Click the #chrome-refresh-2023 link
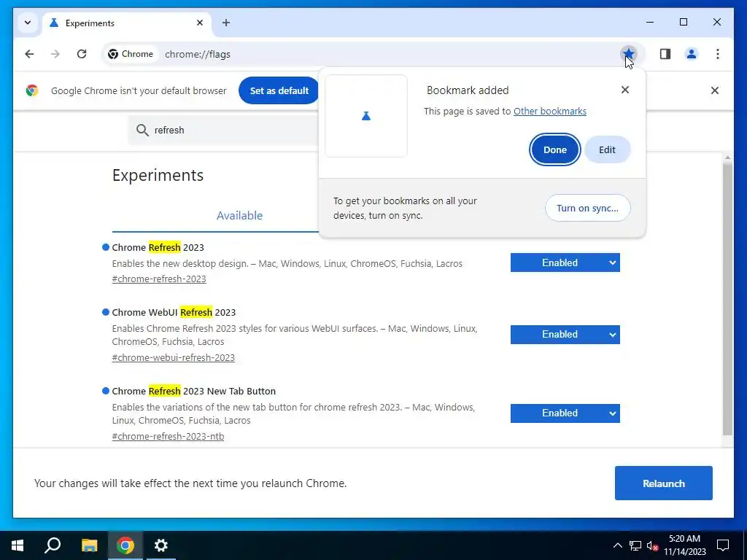This screenshot has height=560, width=747. tap(159, 279)
